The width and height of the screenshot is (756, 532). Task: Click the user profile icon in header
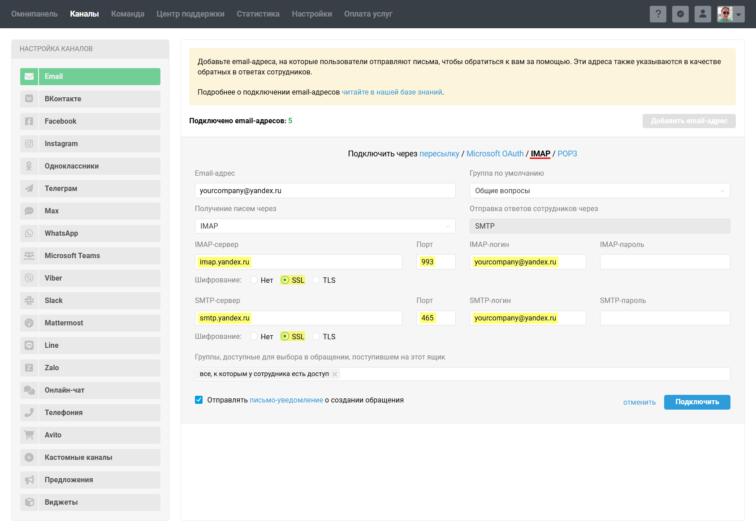point(703,14)
